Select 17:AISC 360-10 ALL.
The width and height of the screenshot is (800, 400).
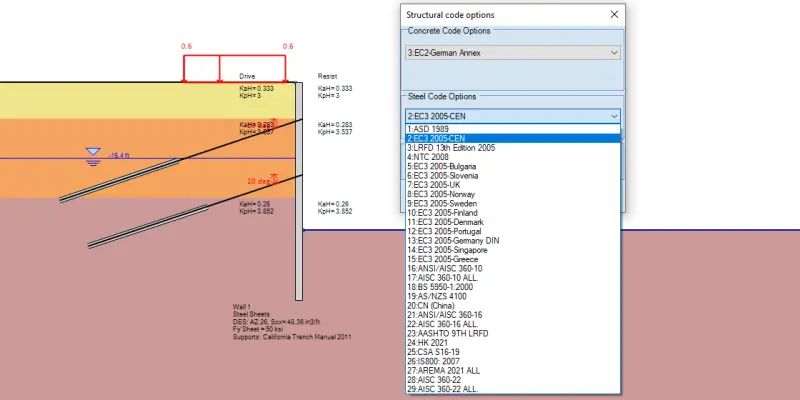click(x=513, y=278)
